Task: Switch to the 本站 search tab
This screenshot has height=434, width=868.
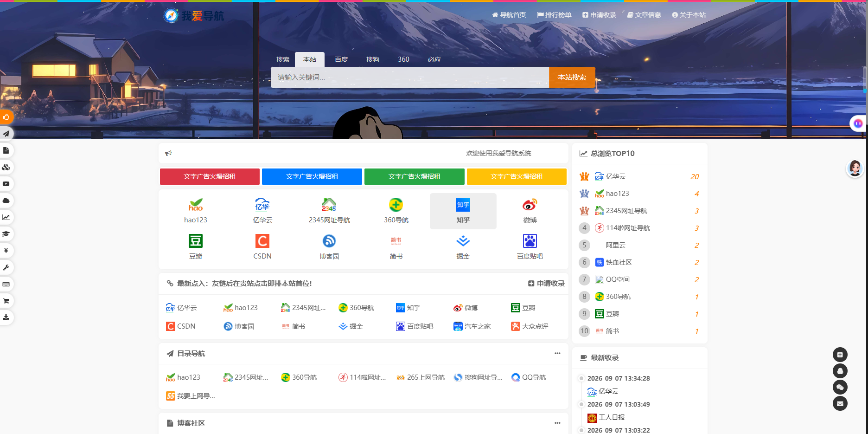Action: click(310, 59)
